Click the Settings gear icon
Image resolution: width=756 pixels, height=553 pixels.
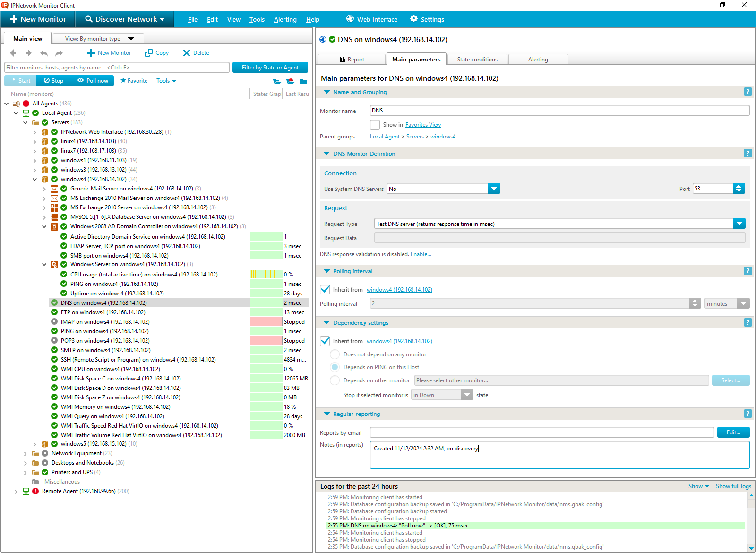(x=414, y=19)
